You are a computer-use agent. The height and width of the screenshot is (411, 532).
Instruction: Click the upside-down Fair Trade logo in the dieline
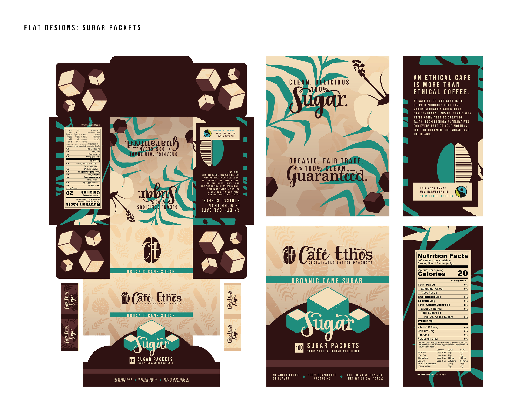[x=207, y=133]
